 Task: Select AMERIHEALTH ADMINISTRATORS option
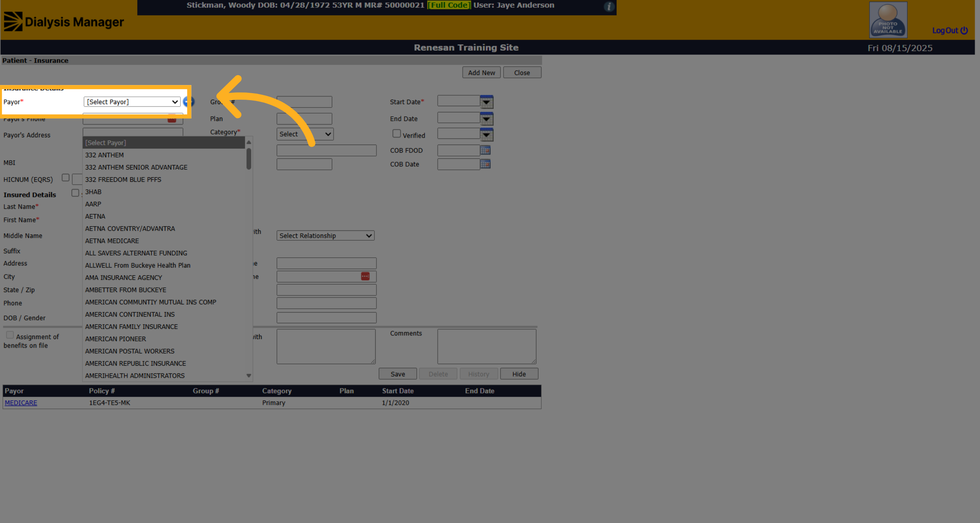pyautogui.click(x=164, y=375)
